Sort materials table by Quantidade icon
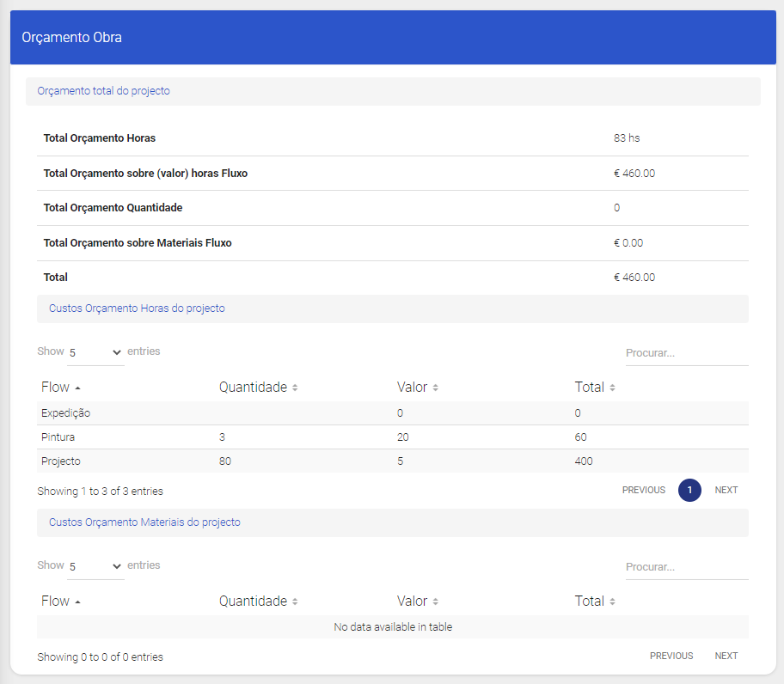This screenshot has height=684, width=784. coord(295,602)
